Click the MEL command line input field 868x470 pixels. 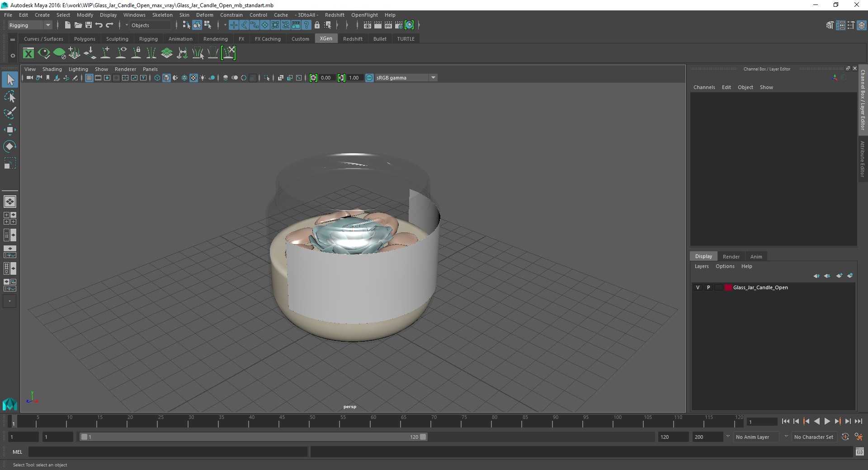pyautogui.click(x=168, y=452)
